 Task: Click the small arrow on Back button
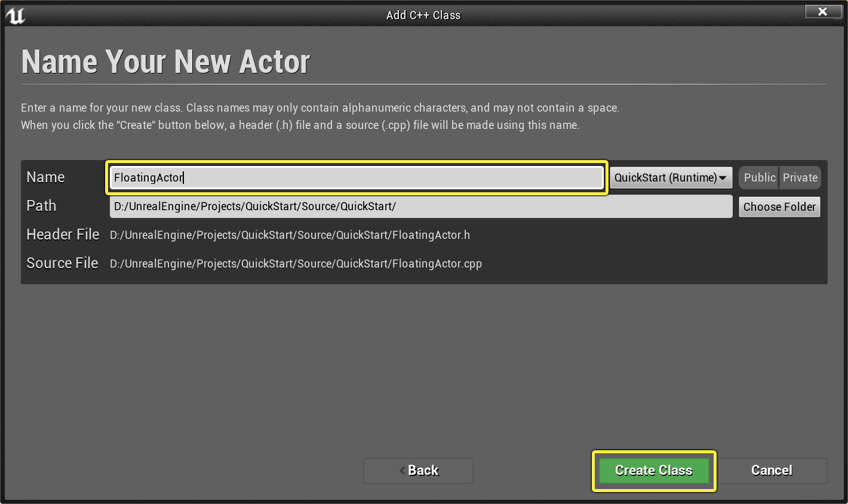(x=403, y=471)
